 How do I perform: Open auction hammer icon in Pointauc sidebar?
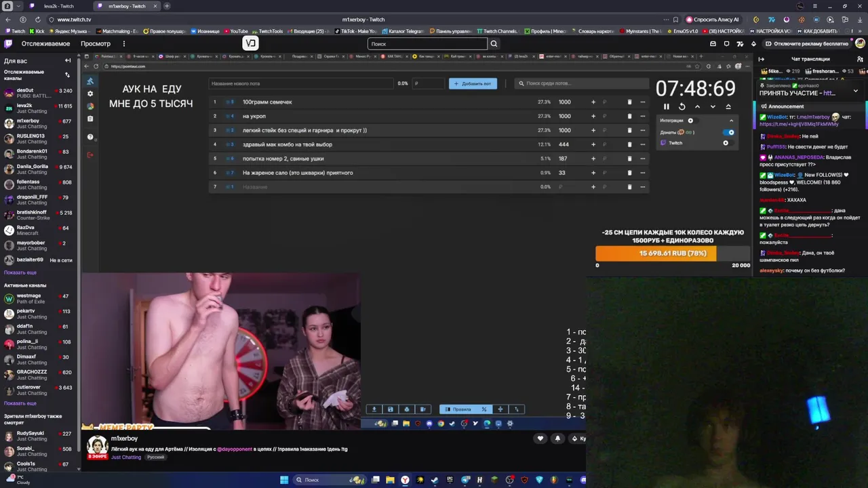point(90,81)
